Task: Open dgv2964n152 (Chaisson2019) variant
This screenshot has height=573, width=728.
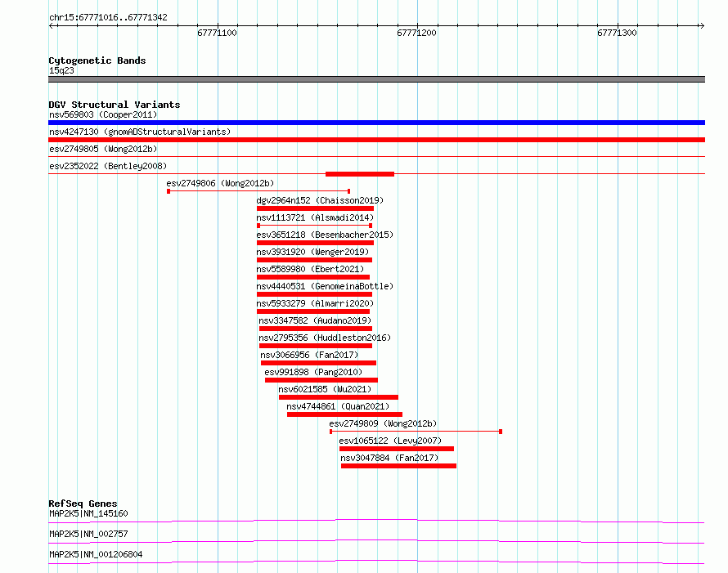Action: coord(320,200)
